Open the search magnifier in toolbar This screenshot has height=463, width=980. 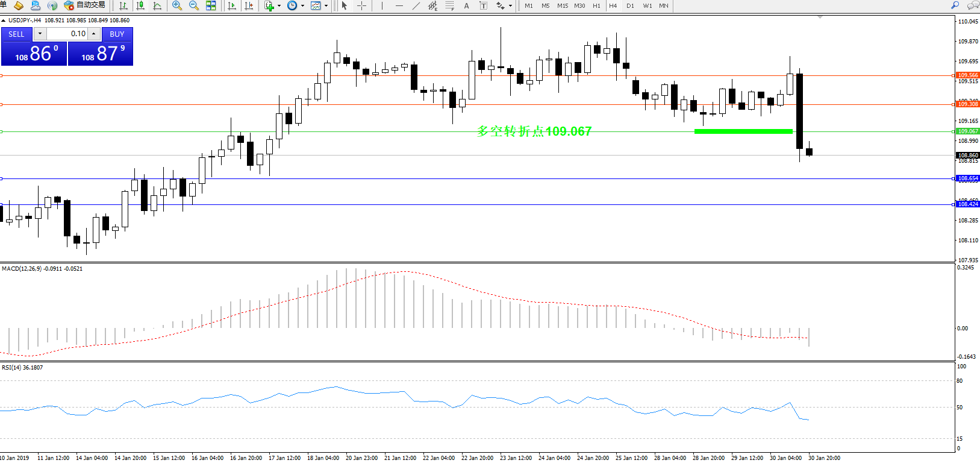tap(955, 5)
